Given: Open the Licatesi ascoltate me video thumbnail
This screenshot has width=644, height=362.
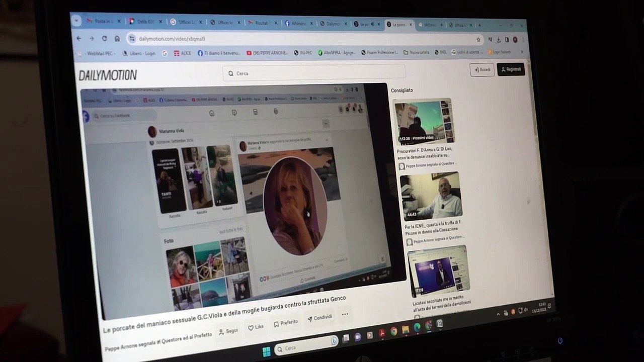Looking at the screenshot, I should (x=439, y=271).
